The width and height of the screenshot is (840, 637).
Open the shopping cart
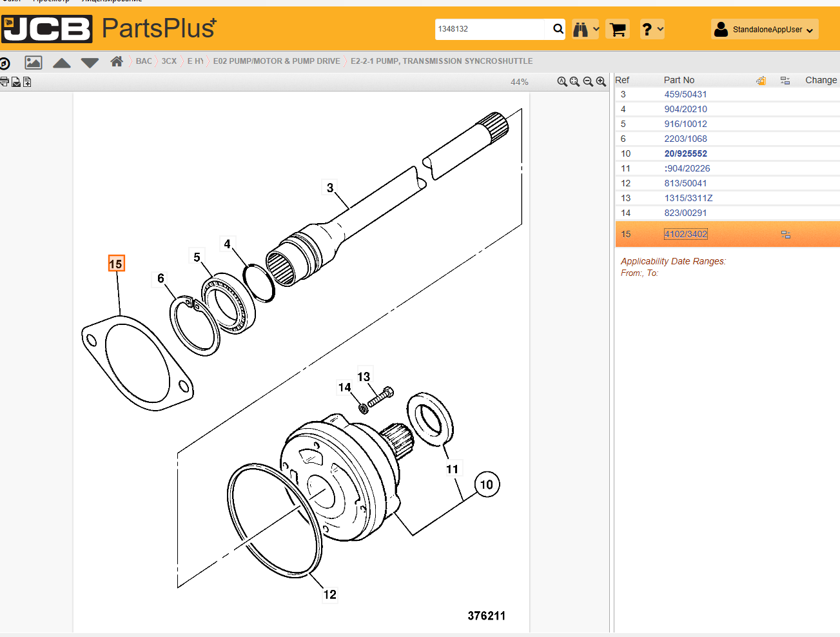(618, 30)
